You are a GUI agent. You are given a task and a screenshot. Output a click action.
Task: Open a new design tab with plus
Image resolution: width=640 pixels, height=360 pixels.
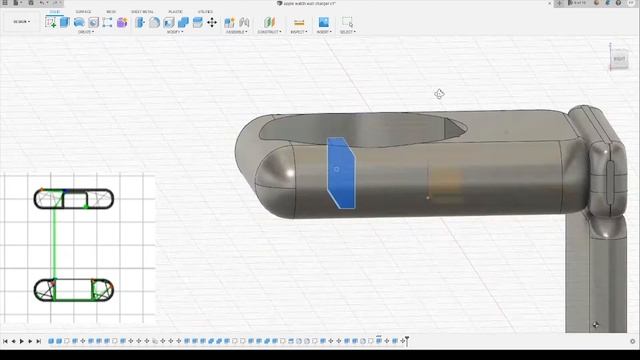[x=560, y=3]
